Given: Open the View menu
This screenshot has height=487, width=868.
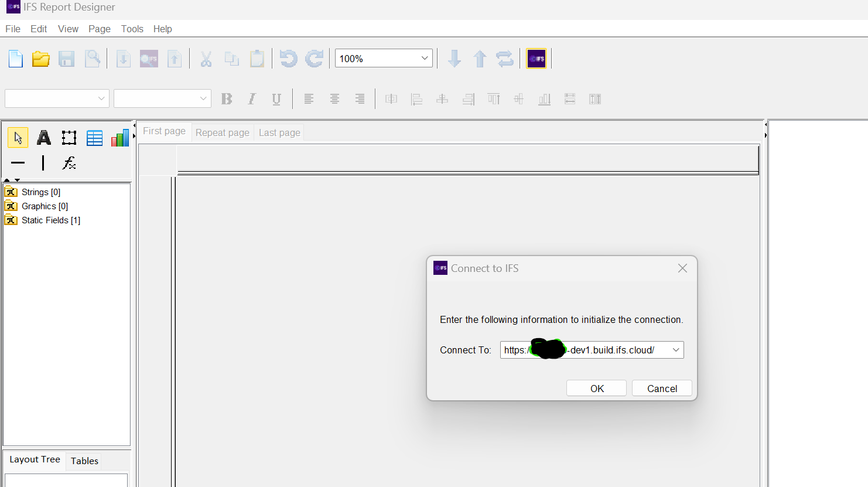Looking at the screenshot, I should (68, 29).
